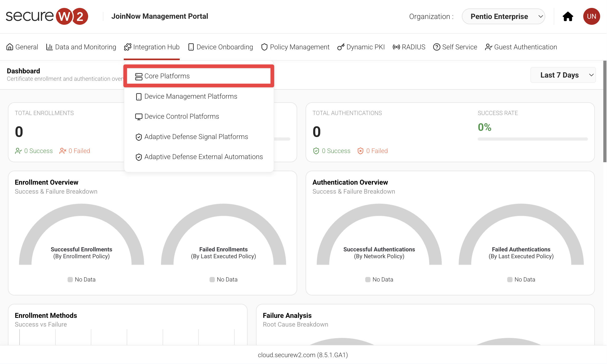Screen dimensions: 607x364
Task: Click the TOTAL ENROLLMENTS label
Action: click(44, 113)
